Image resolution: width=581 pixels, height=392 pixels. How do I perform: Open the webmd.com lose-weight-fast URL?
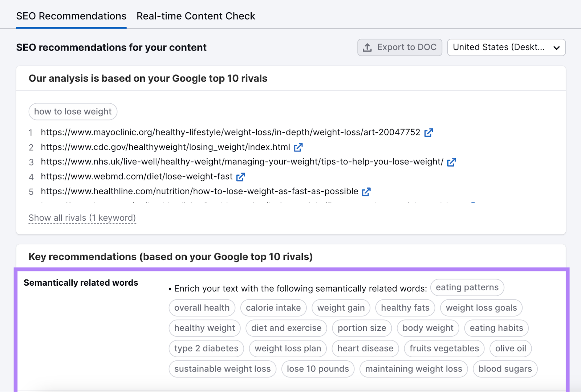pyautogui.click(x=137, y=176)
